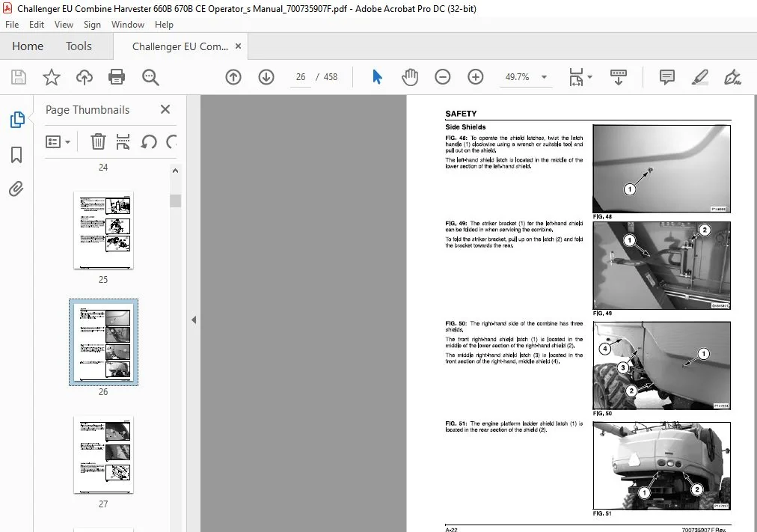Viewport: 757px width, 532px height.
Task: Open the Help menu
Action: point(164,25)
